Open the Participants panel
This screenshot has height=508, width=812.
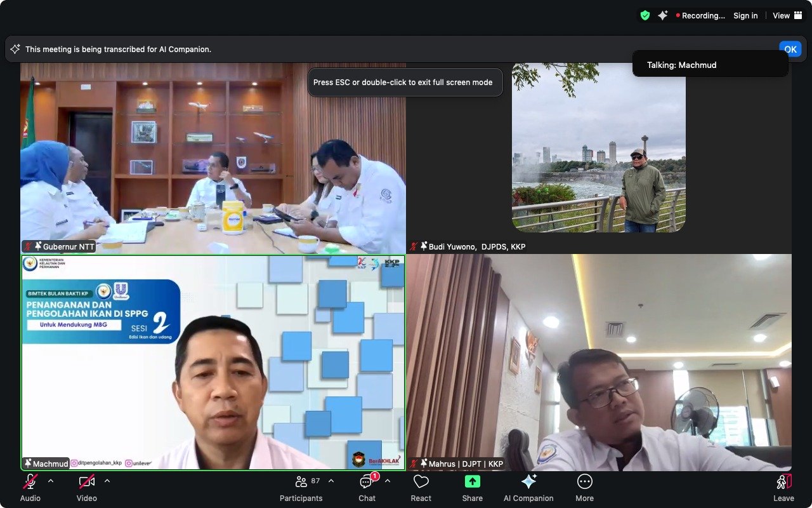(x=301, y=488)
